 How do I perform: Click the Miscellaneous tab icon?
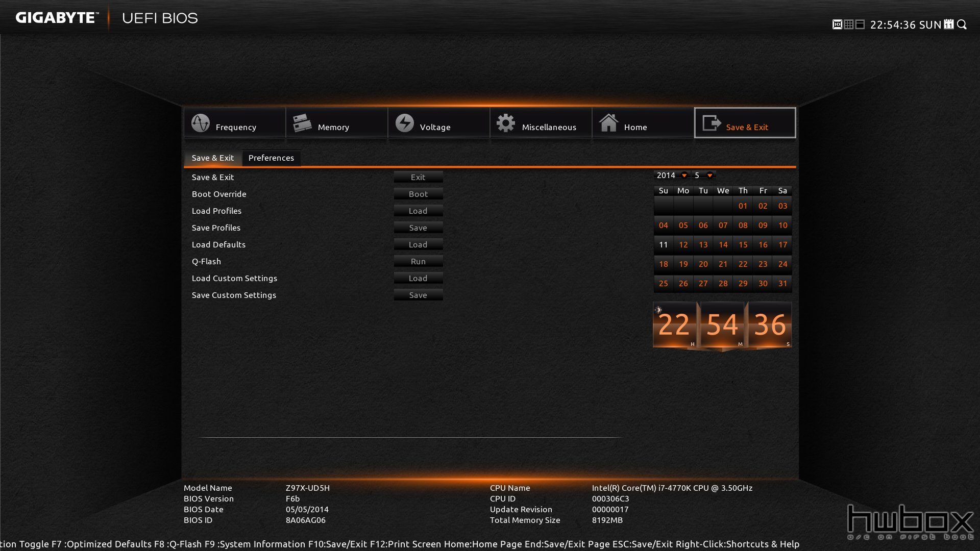coord(505,124)
